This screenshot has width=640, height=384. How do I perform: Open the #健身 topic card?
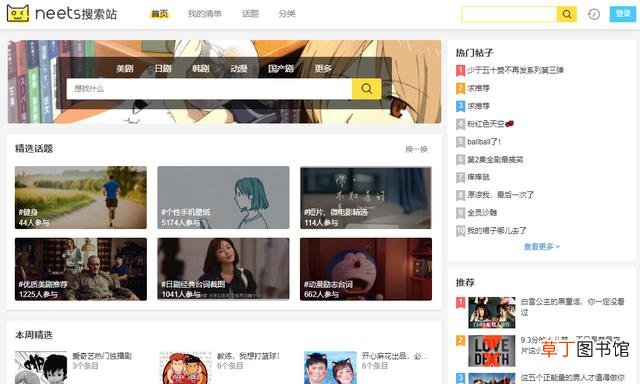(81, 198)
